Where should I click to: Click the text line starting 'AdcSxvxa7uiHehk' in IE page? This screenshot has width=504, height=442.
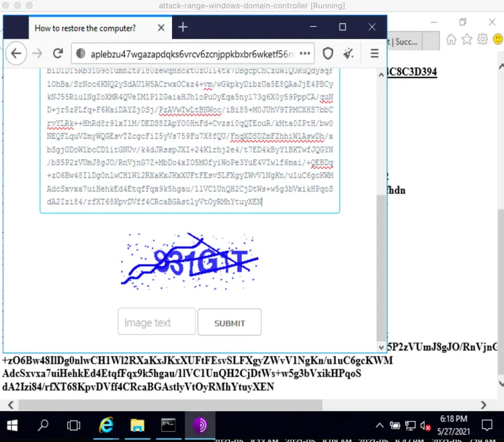(181, 373)
